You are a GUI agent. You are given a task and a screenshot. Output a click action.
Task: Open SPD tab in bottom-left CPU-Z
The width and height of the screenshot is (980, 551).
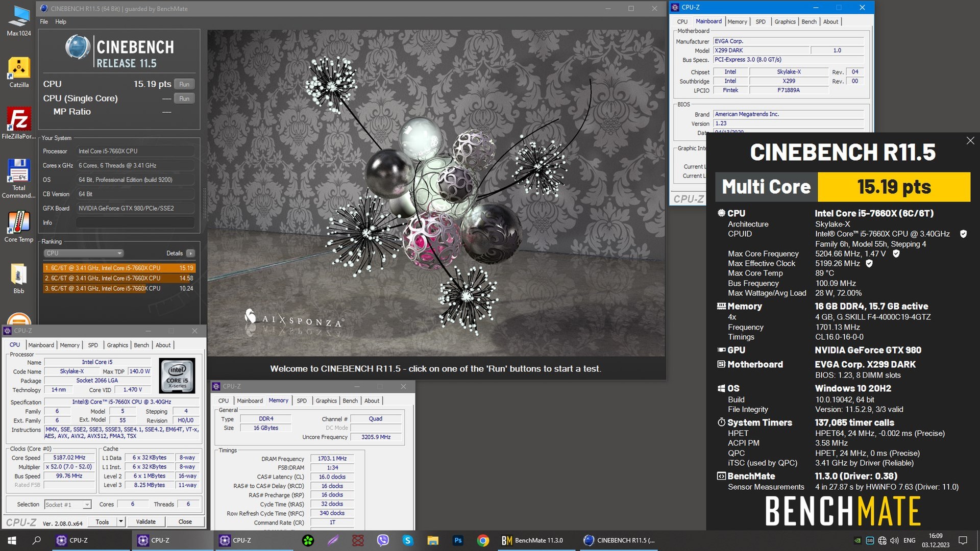click(x=93, y=345)
